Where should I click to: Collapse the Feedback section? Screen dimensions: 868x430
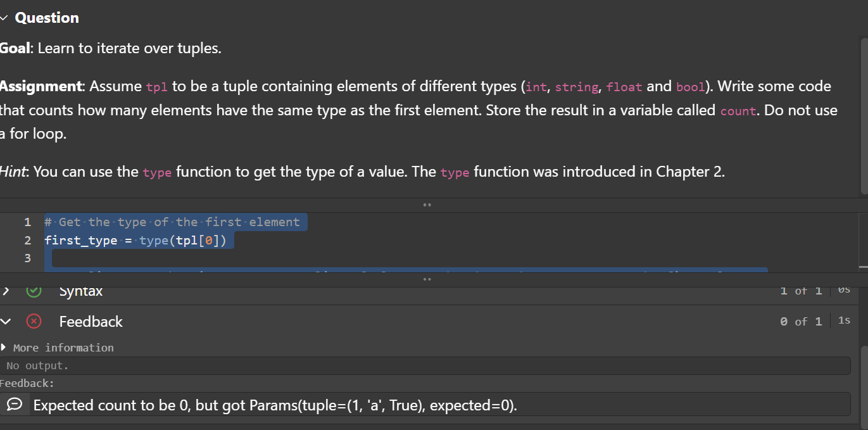pyautogui.click(x=5, y=321)
